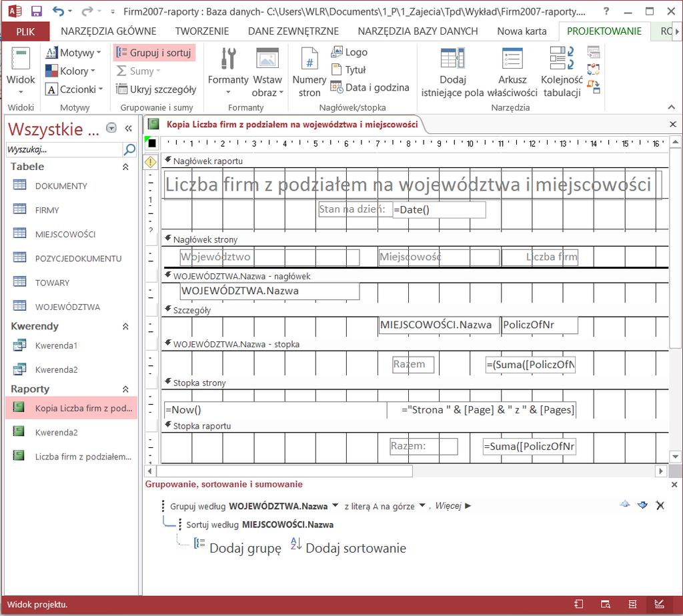This screenshot has height=616, width=683.
Task: Open the Customize Quick Access Toolbar dropdown
Action: point(113,11)
